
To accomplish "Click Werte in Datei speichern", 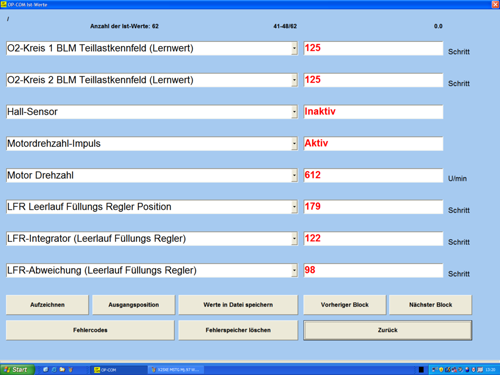I will coord(238,305).
